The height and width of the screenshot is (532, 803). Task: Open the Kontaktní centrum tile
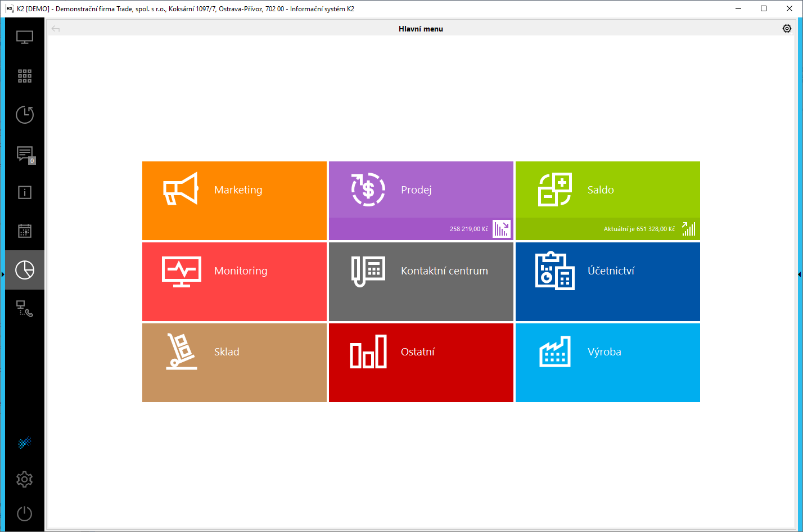pos(421,282)
